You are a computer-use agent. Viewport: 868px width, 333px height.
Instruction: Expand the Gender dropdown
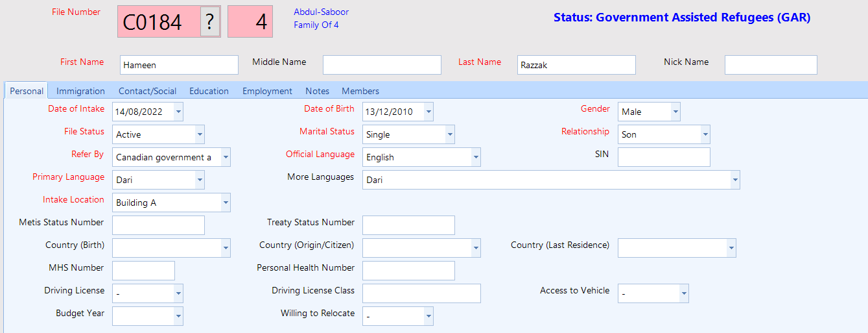point(675,112)
